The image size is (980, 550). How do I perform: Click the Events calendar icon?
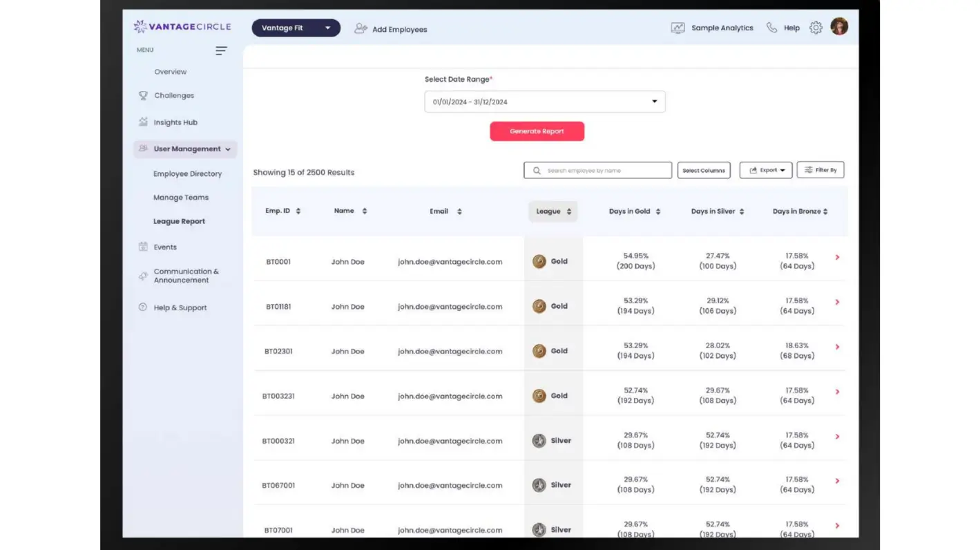(143, 247)
